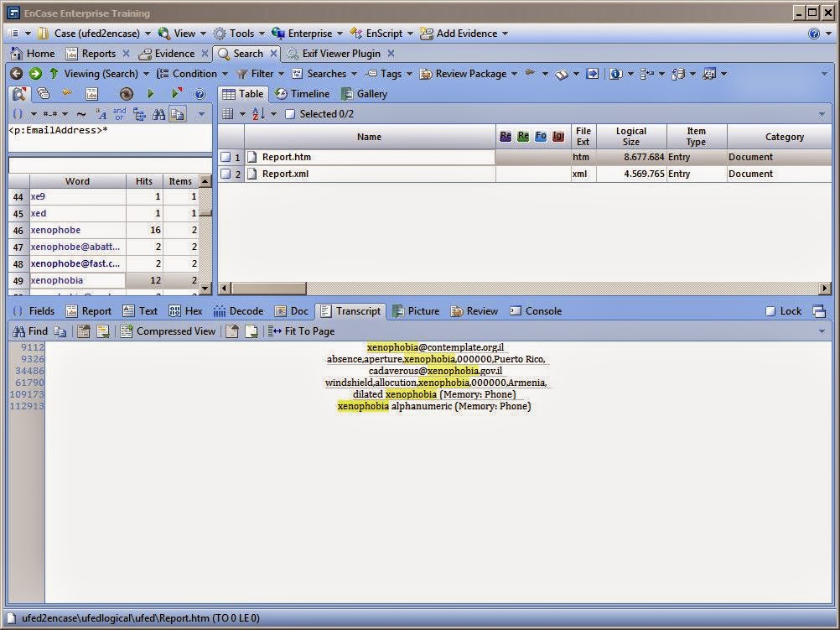Close the Search tab
This screenshot has width=840, height=630.
click(273, 54)
